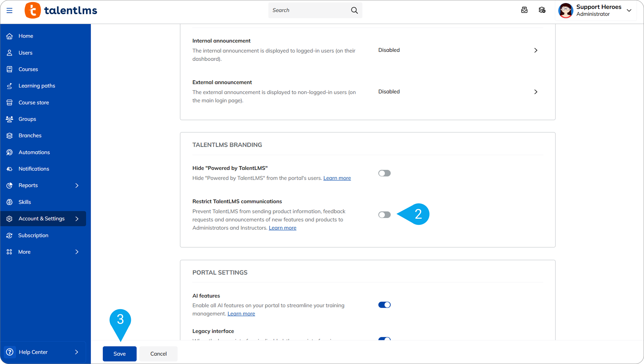Toggle Restrict TalentLMS communications switch
The image size is (644, 364).
pos(384,215)
